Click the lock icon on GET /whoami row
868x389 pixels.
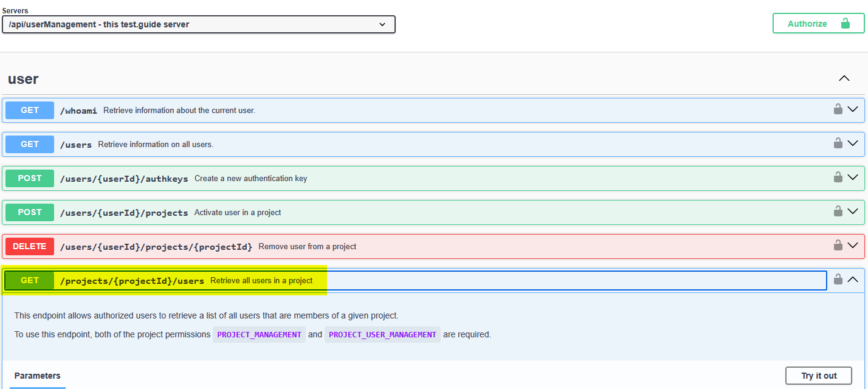838,109
